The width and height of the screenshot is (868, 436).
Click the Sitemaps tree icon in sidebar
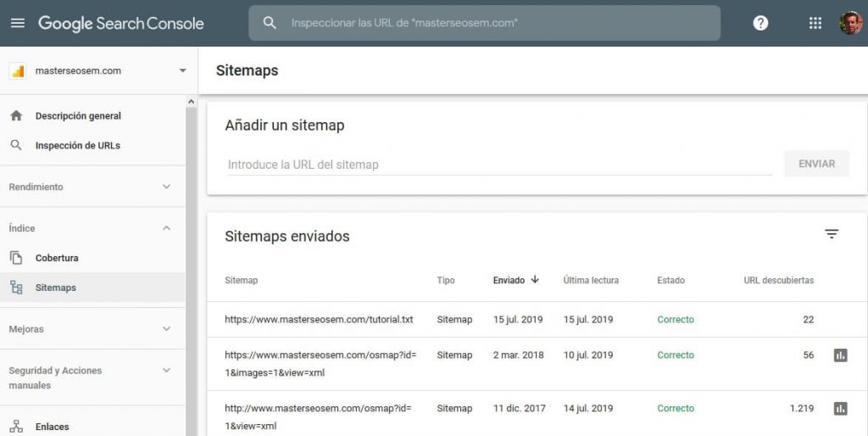[x=16, y=288]
